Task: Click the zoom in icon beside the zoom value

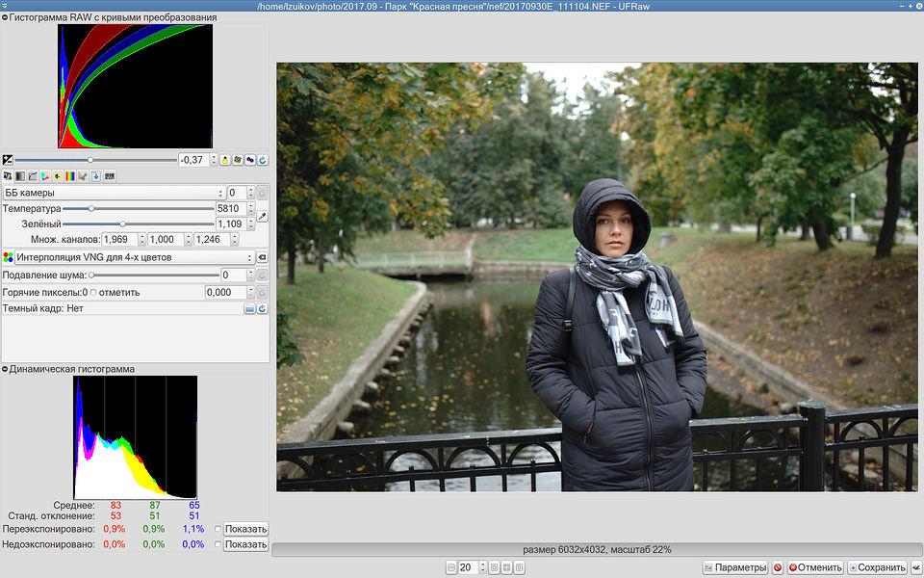Action: 494,567
